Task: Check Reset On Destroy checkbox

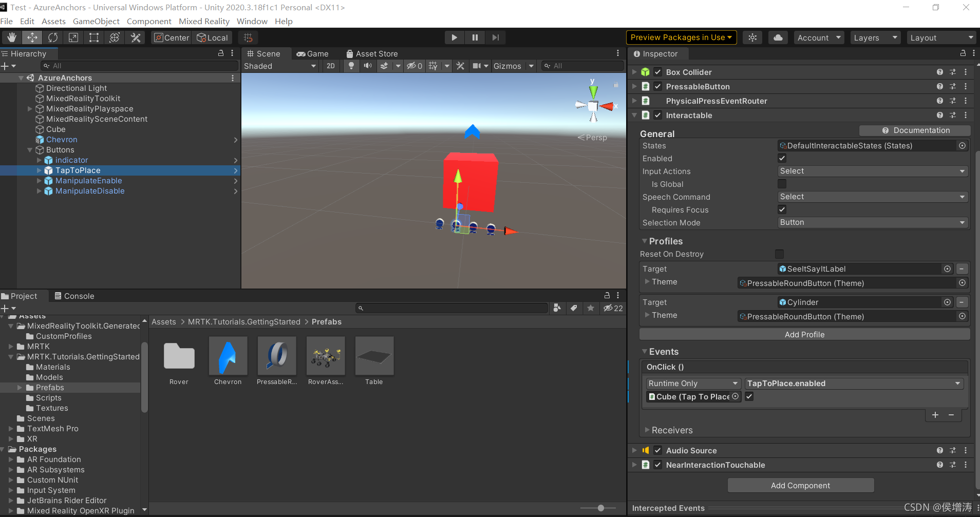Action: tap(779, 254)
